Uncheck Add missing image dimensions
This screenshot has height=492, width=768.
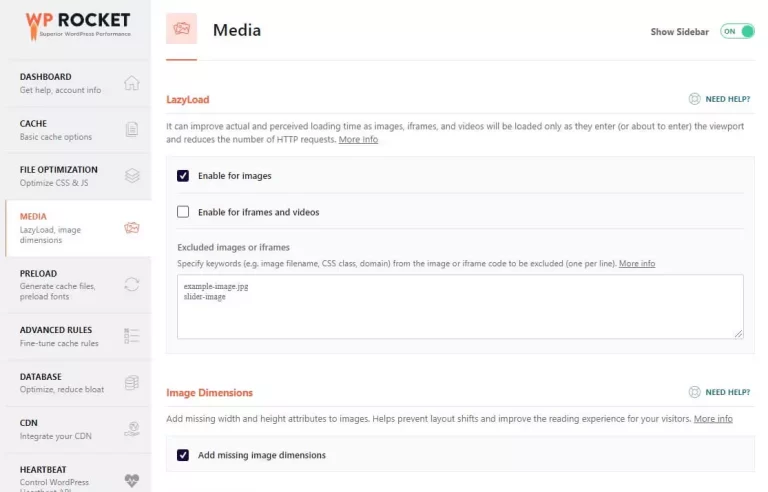[x=183, y=455]
